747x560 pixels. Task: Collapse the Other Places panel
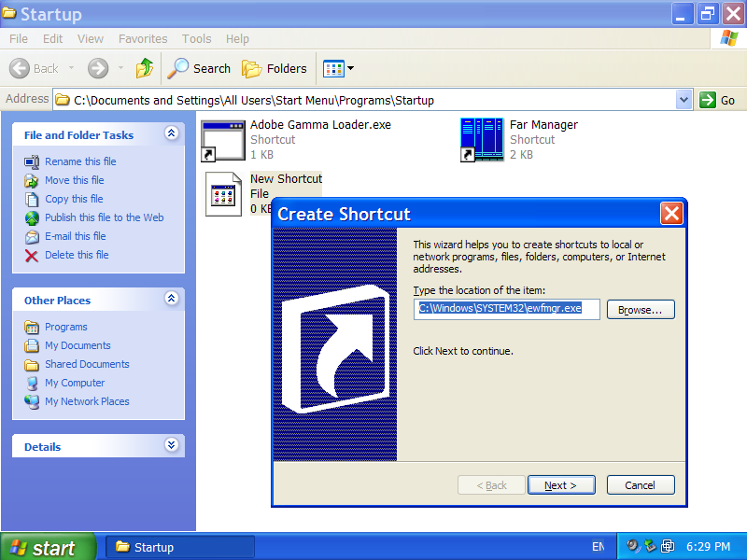172,298
